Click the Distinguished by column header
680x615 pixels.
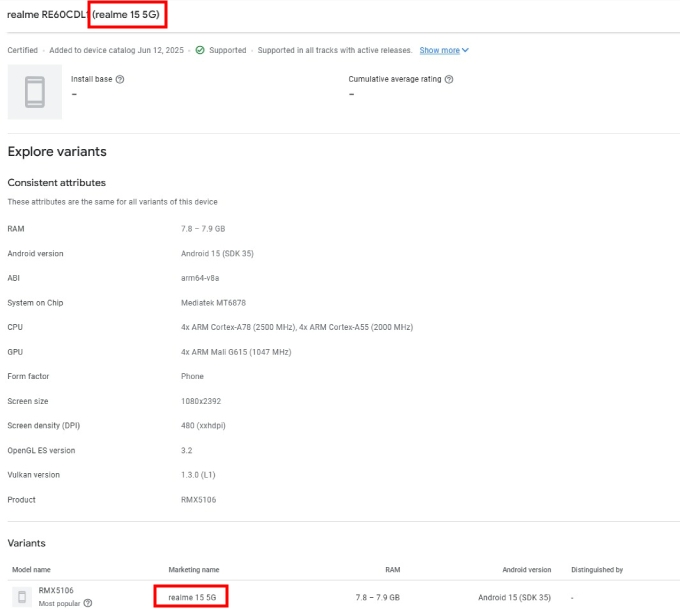pos(597,569)
